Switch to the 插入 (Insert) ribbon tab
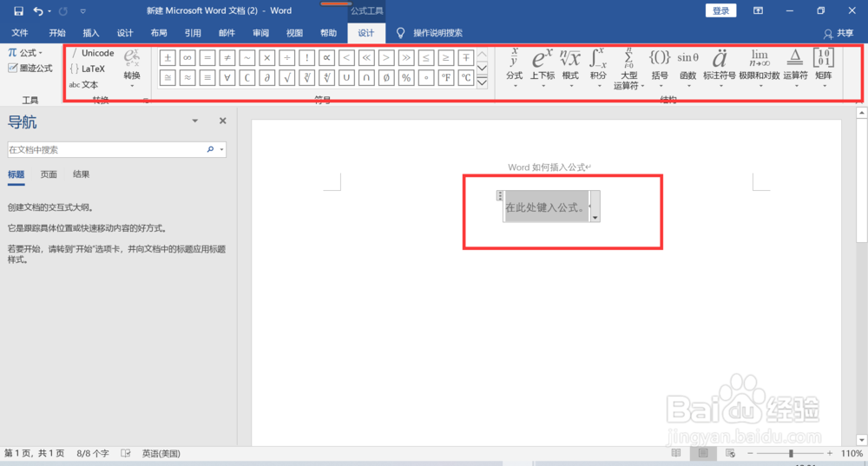868x466 pixels. [91, 33]
